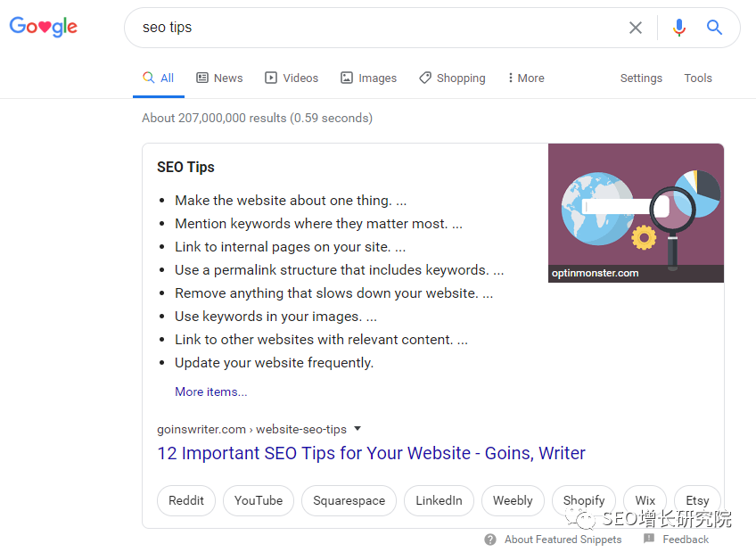This screenshot has height=552, width=756.
Task: Switch to the News tab
Action: point(219,78)
